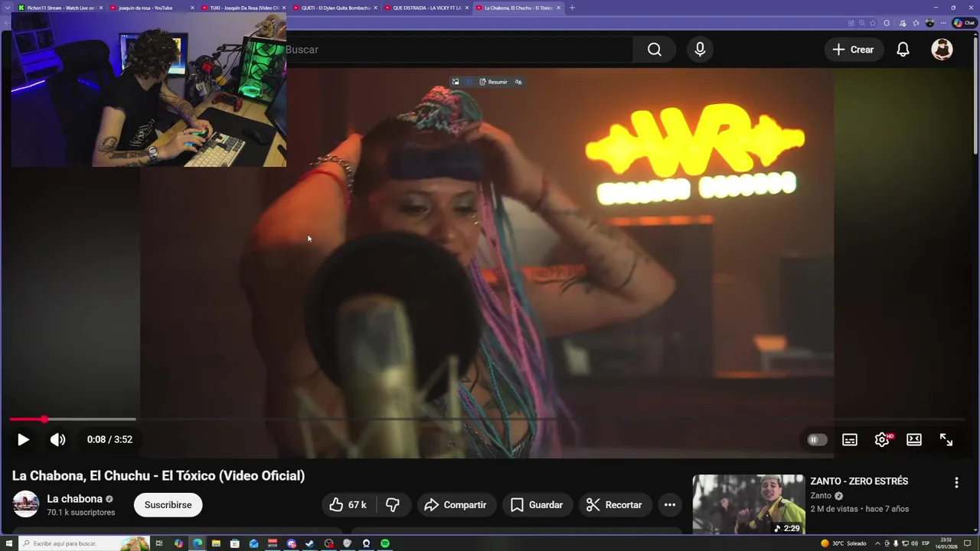Toggle the autoplay switch in the player

[x=817, y=439]
